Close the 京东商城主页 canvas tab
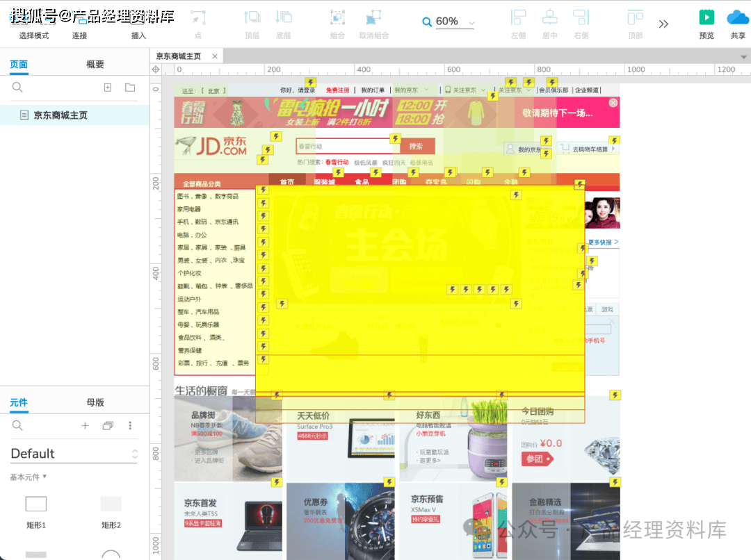This screenshot has width=751, height=560. click(x=215, y=56)
